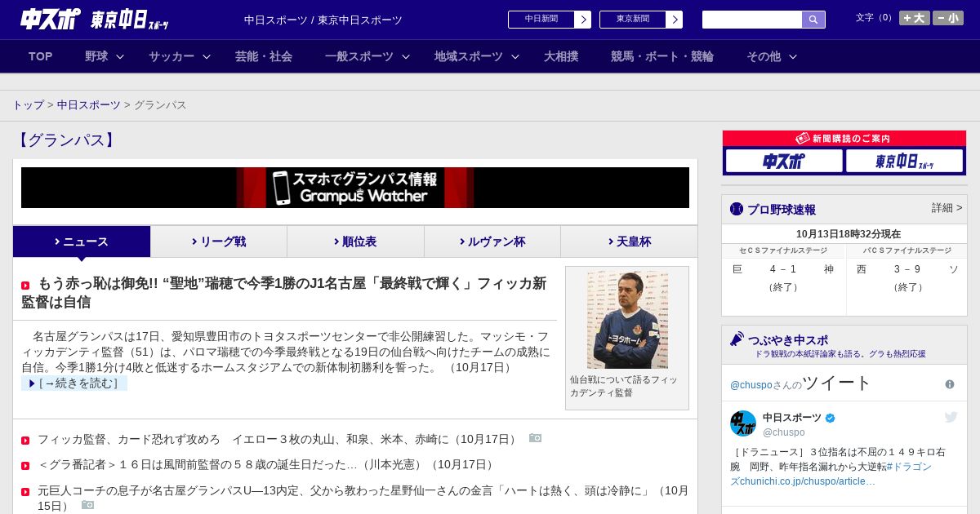Click the 東京中日スポーツ logo in the header
The height and width of the screenshot is (514, 980).
coord(130,20)
